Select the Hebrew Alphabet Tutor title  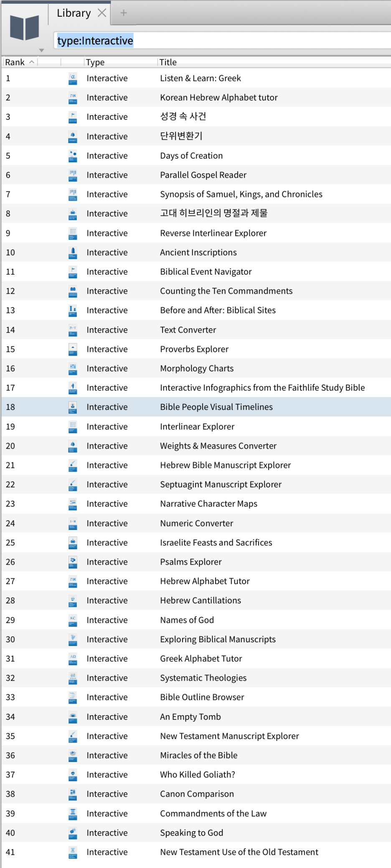(x=205, y=581)
